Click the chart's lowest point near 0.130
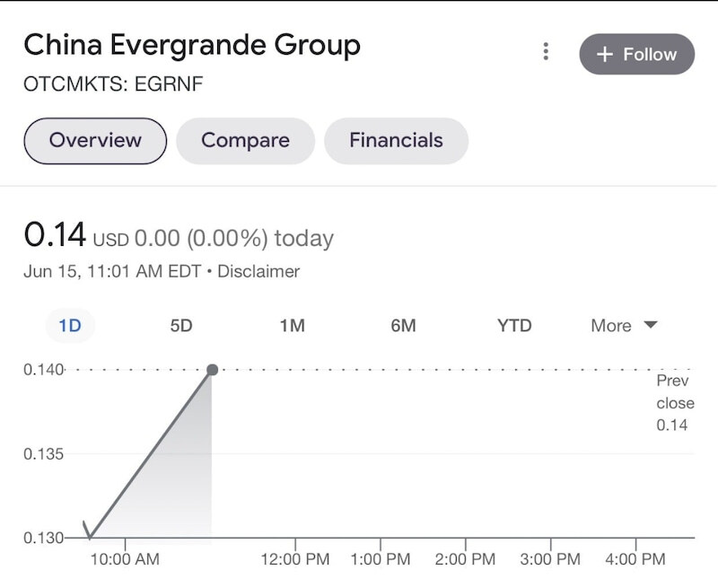The image size is (718, 588). (x=90, y=537)
